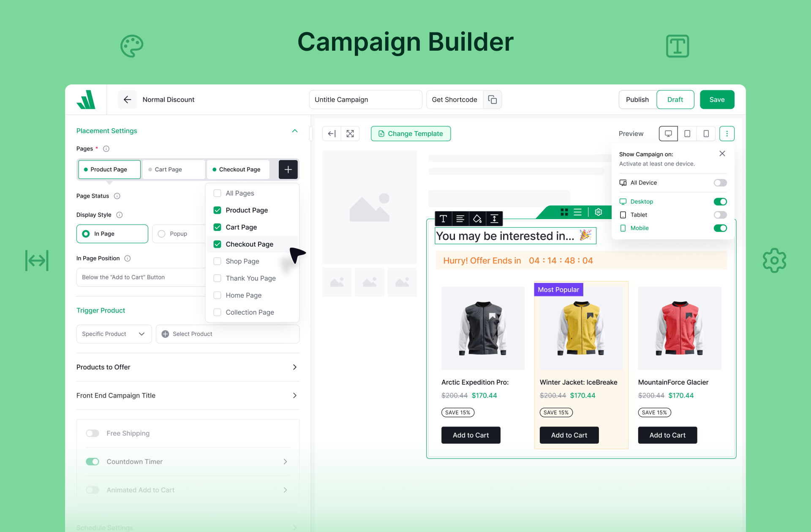The image size is (811, 532).
Task: Select the In Page radio option
Action: pos(112,234)
